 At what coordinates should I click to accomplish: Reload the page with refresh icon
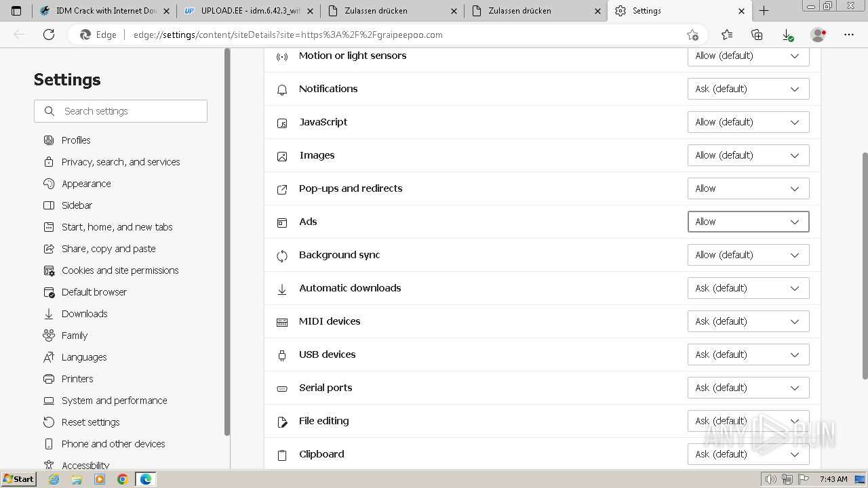49,35
